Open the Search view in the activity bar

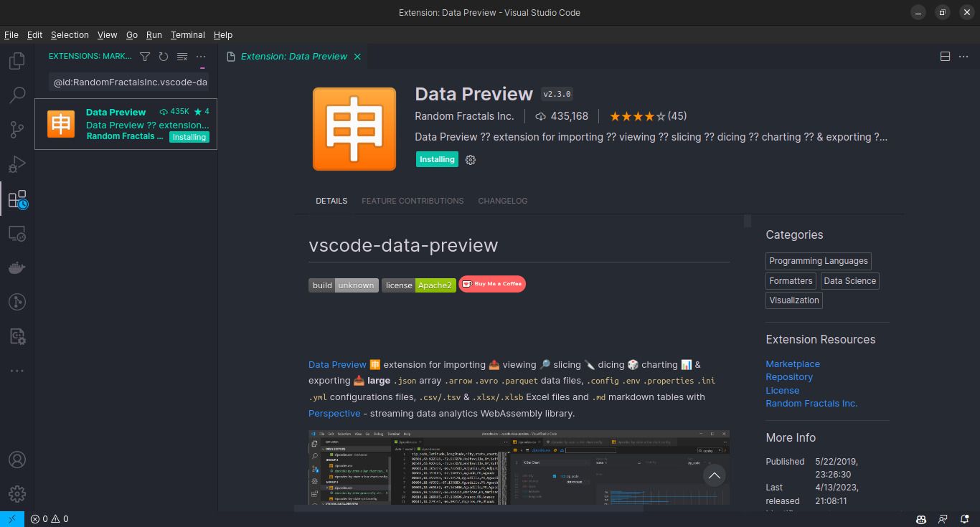point(17,95)
